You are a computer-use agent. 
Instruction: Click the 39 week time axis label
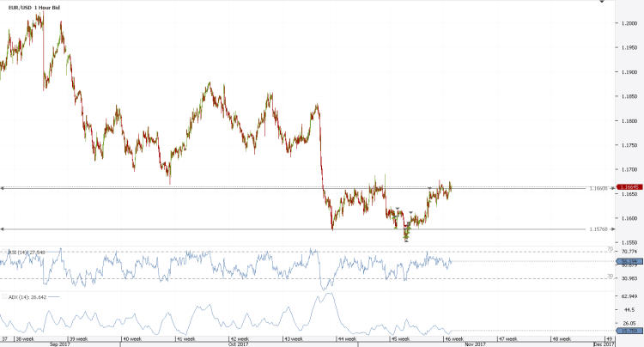78,339
